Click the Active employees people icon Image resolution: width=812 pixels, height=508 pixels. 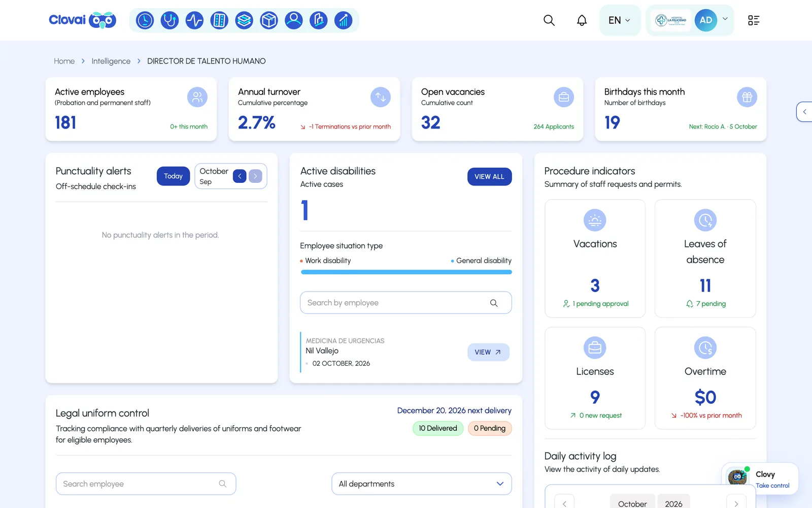point(197,97)
